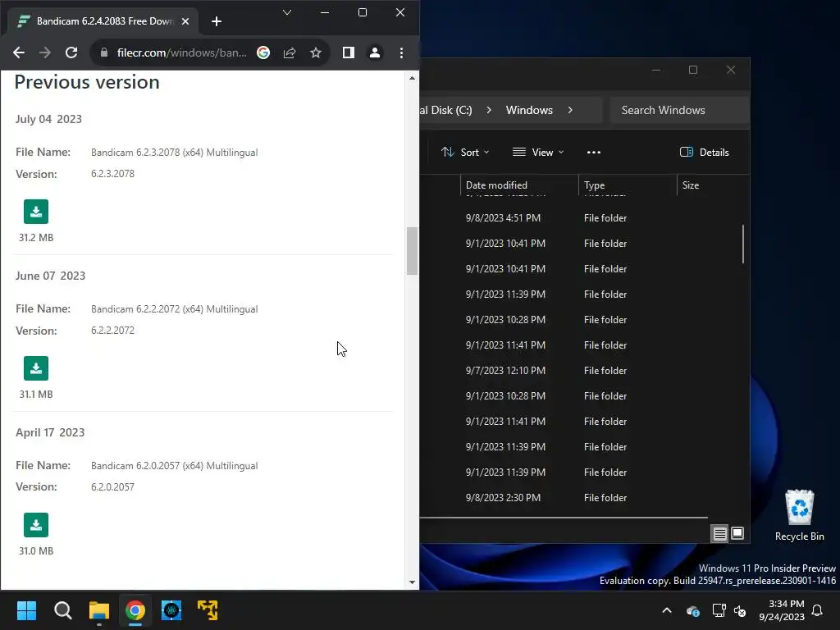Open a new Chrome tab
This screenshot has width=840, height=630.
[217, 21]
